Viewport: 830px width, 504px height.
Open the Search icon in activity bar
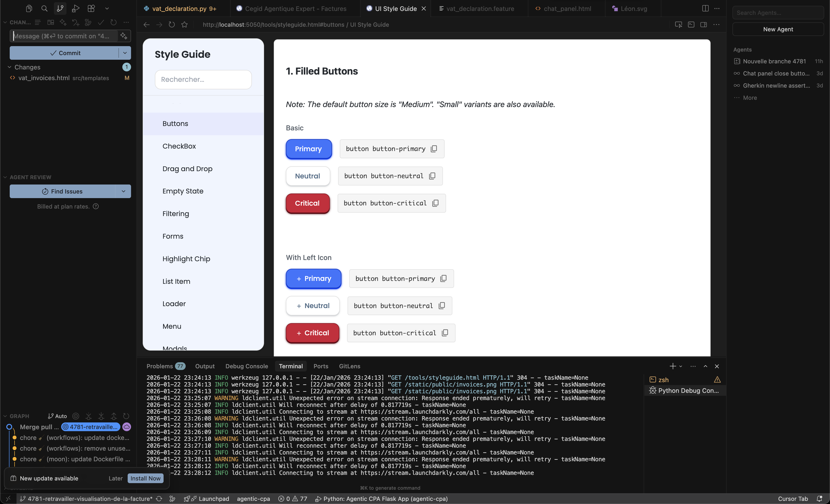point(44,8)
